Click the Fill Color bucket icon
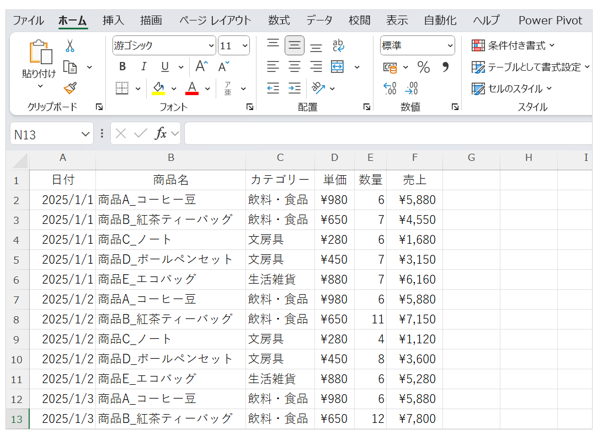The width and height of the screenshot is (605, 436). click(158, 88)
